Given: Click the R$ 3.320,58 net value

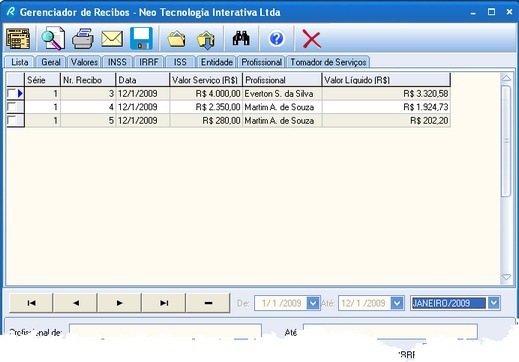Looking at the screenshot, I should pos(386,94).
